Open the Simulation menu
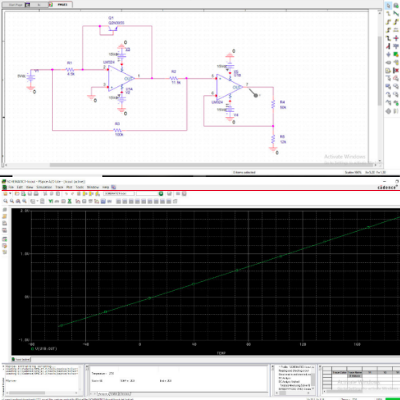Viewport: 400px width, 400px height. pos(44,187)
